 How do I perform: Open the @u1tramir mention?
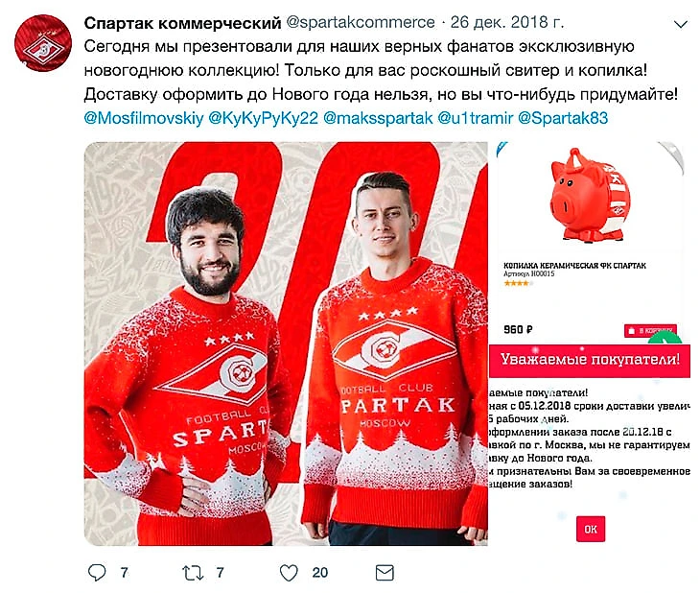pos(476,118)
